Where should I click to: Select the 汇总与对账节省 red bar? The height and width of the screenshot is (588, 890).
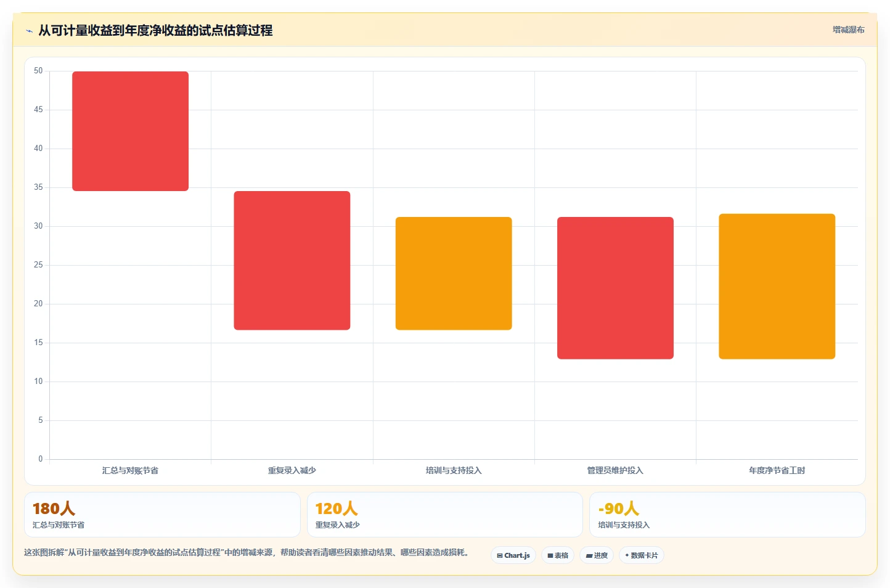130,131
